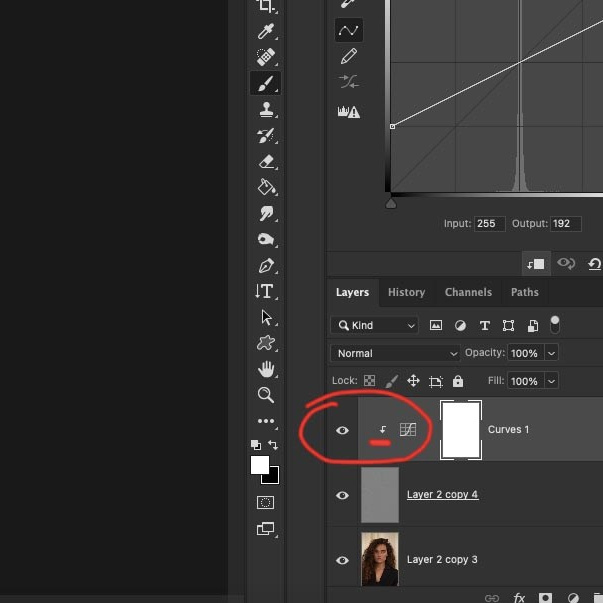Hide Layer 2 copy 4
Viewport: 603px width, 603px height.
coord(342,495)
